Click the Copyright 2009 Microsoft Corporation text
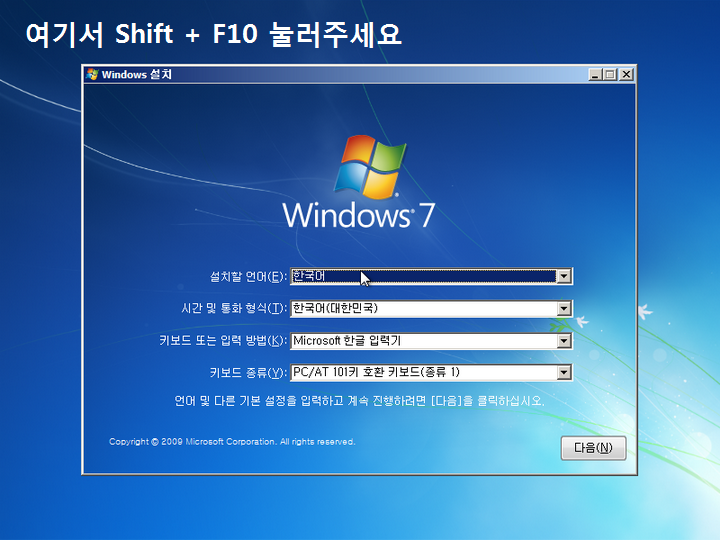 click(x=232, y=442)
